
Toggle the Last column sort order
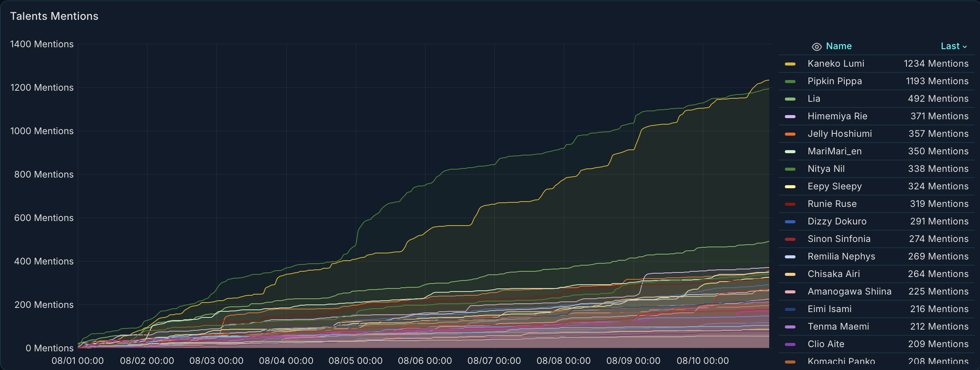[x=954, y=46]
